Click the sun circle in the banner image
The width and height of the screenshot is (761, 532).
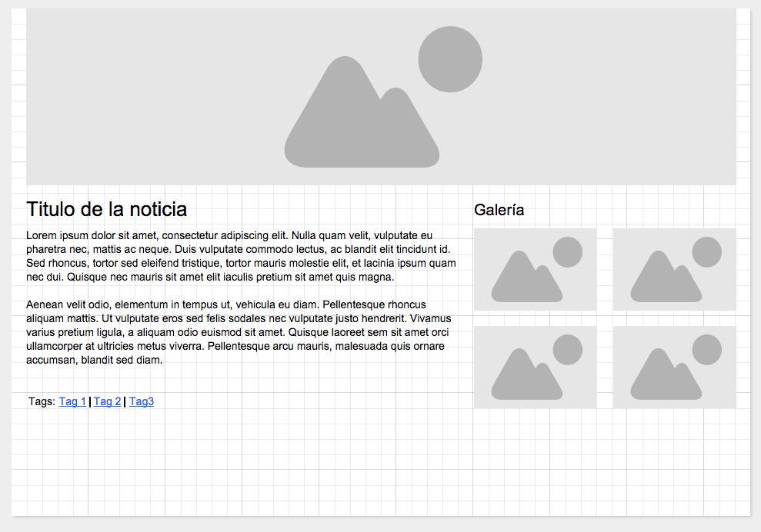point(450,58)
